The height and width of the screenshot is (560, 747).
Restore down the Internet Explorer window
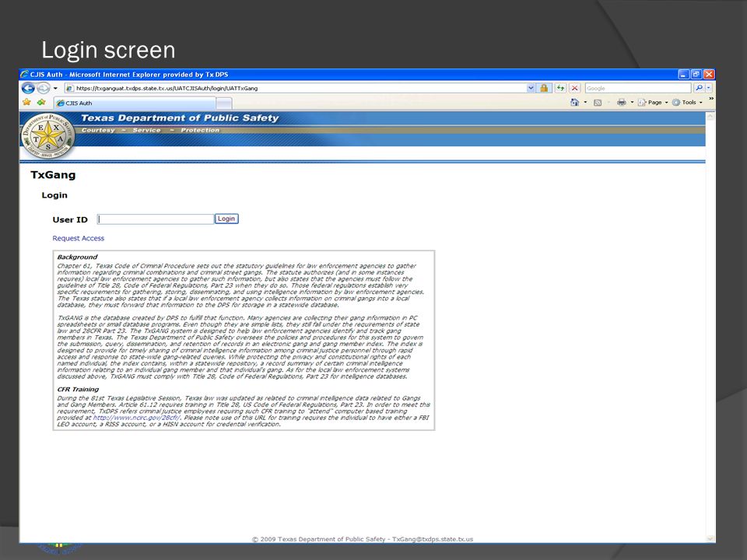(x=696, y=75)
